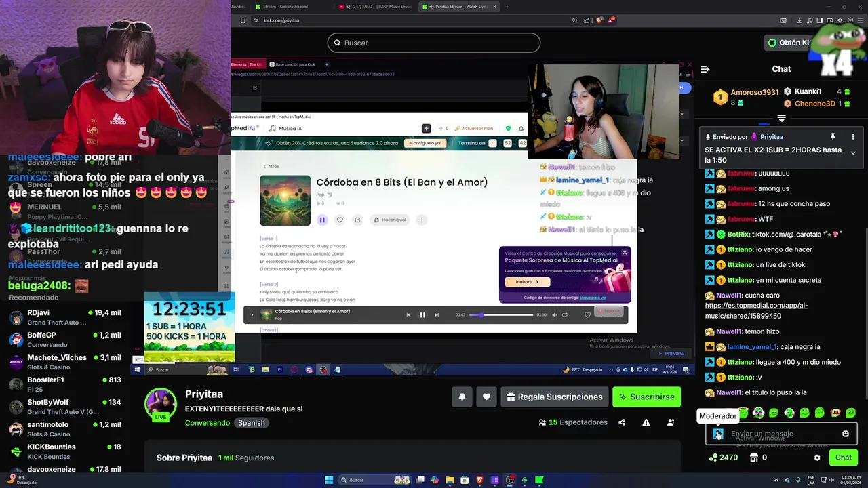Click the Moderador badge icon in message box
The width and height of the screenshot is (868, 488).
(x=718, y=434)
